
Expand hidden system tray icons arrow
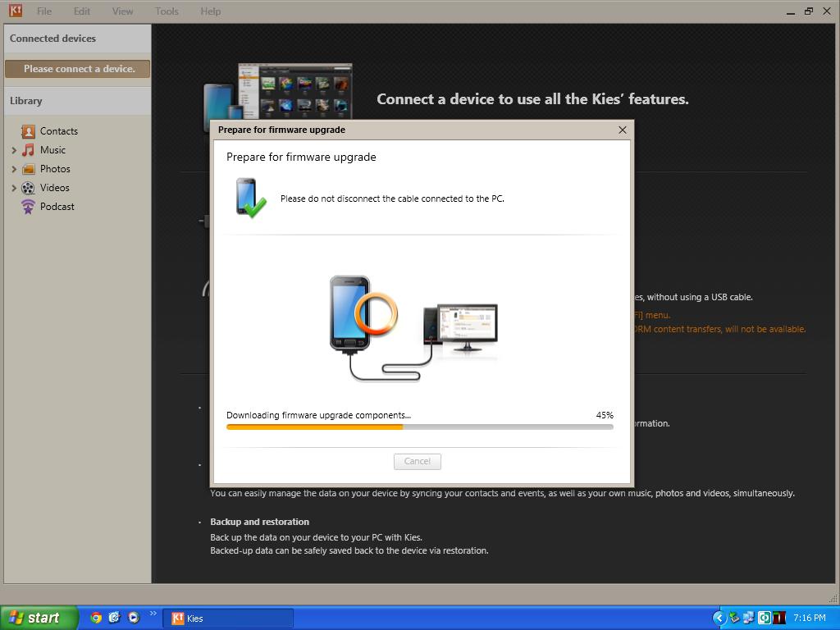(719, 619)
